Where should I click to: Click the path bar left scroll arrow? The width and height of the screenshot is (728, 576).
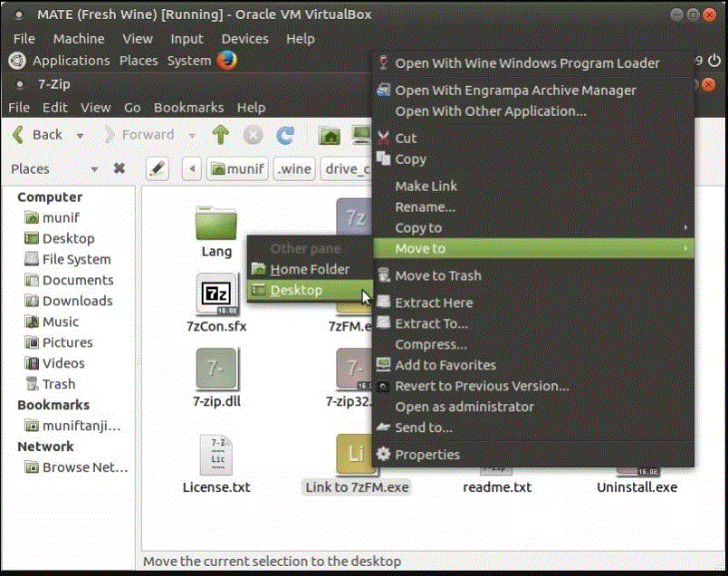(x=192, y=168)
